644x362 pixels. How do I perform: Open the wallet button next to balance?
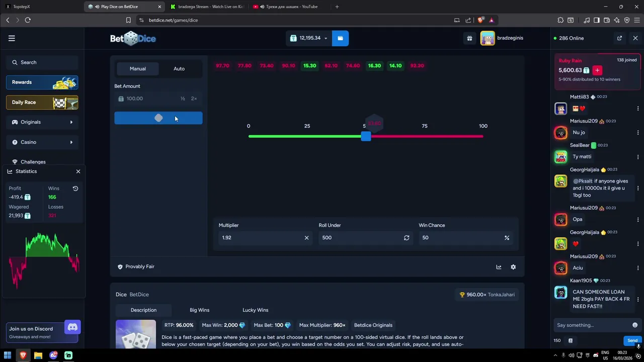point(340,38)
